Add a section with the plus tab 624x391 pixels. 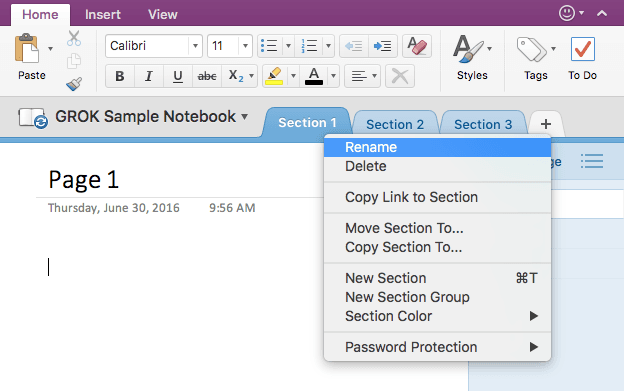[546, 124]
